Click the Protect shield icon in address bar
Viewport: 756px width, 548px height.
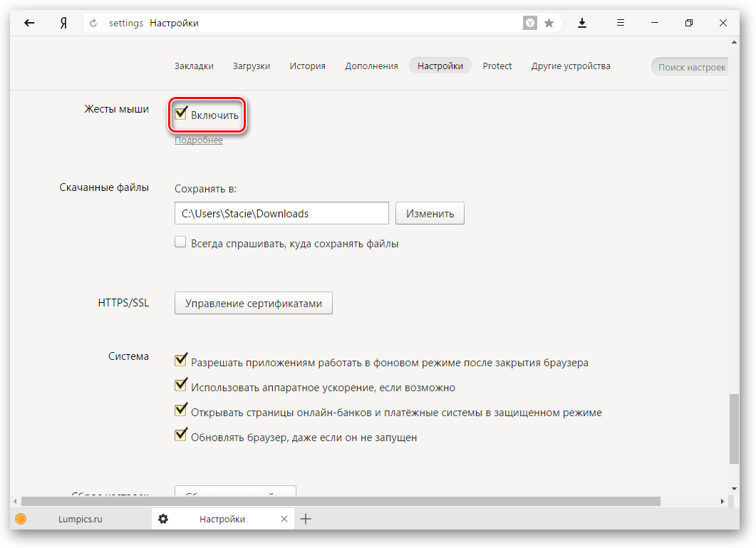click(531, 24)
